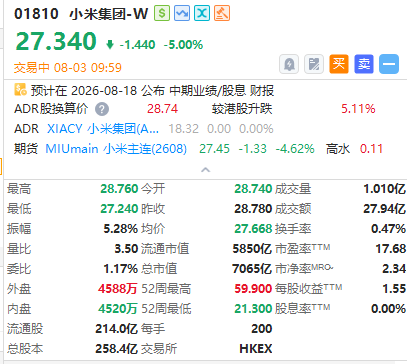The height and width of the screenshot is (364, 407).
Task: Click trading status 交易中 08-03 09:59
Action: point(68,68)
